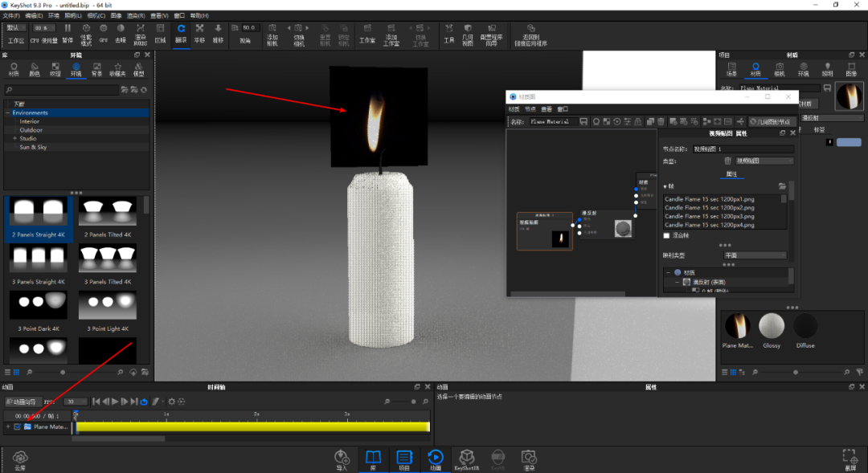
Task: Collapse the 帧 (Frames) section triangle
Action: point(665,187)
